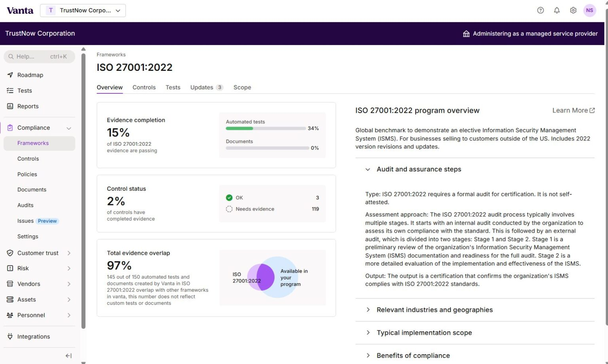Image resolution: width=608 pixels, height=364 pixels.
Task: Expand the Risk section chevron
Action: click(x=69, y=268)
